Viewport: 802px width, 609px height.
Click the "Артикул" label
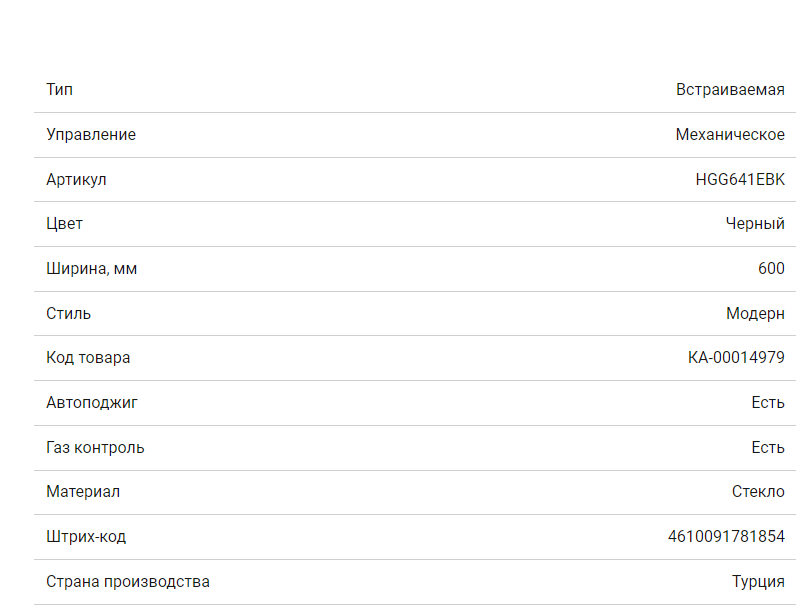point(76,180)
